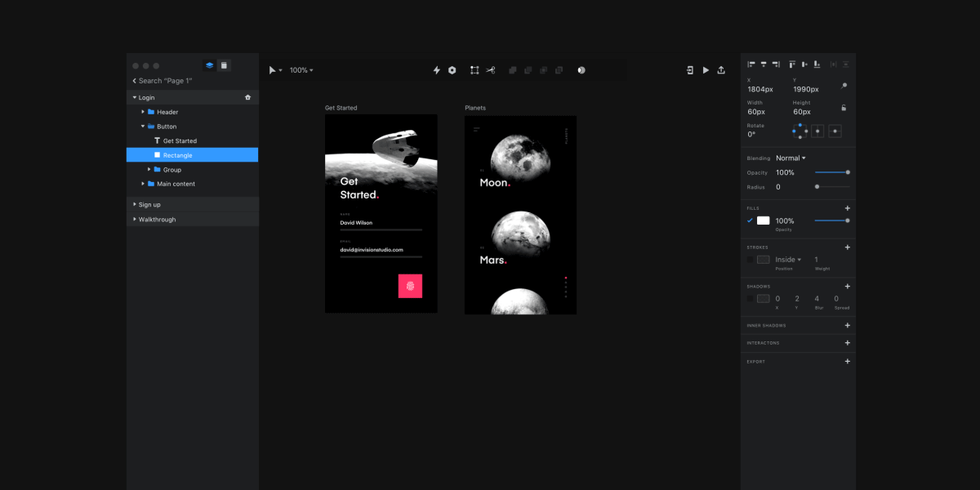
Task: Open the stroke position Inside dropdown
Action: coord(788,260)
